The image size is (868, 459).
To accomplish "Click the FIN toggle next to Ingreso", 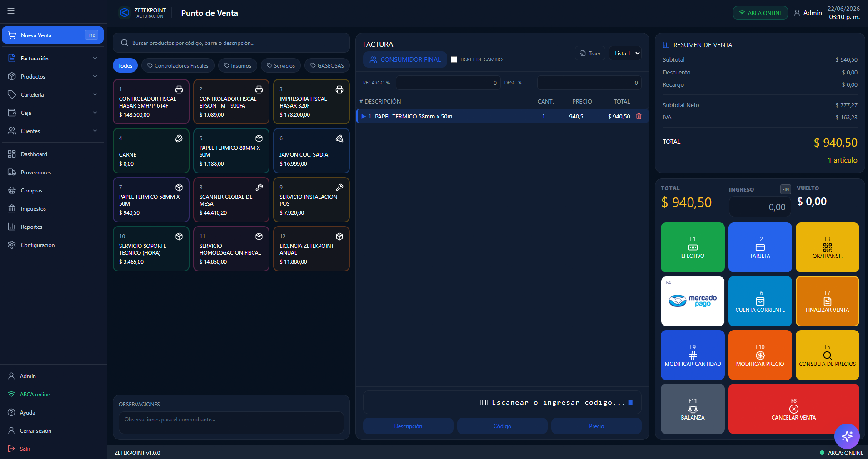I will coord(785,189).
